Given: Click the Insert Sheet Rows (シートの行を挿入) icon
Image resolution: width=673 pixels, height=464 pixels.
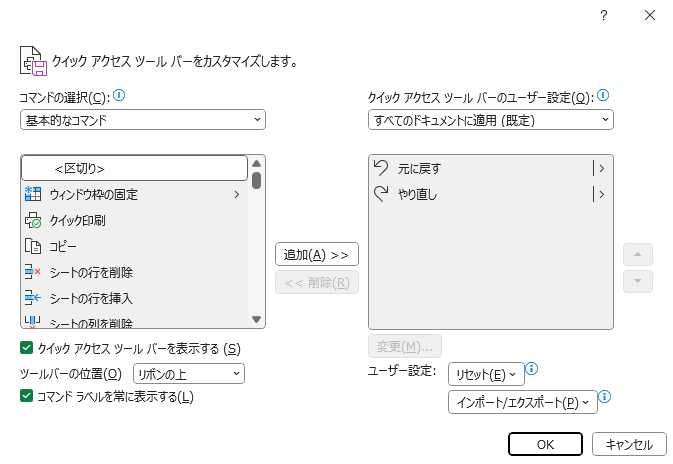Looking at the screenshot, I should click(32, 298).
